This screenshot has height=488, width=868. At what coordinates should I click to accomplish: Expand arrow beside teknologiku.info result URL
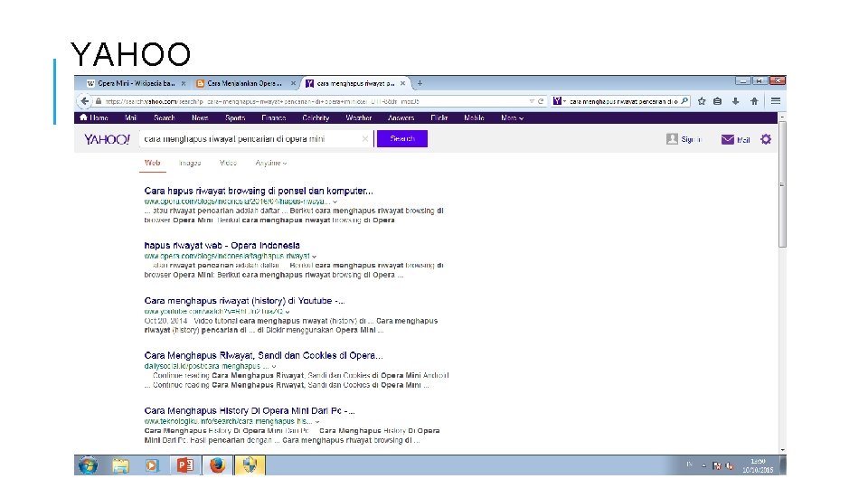pyautogui.click(x=317, y=422)
